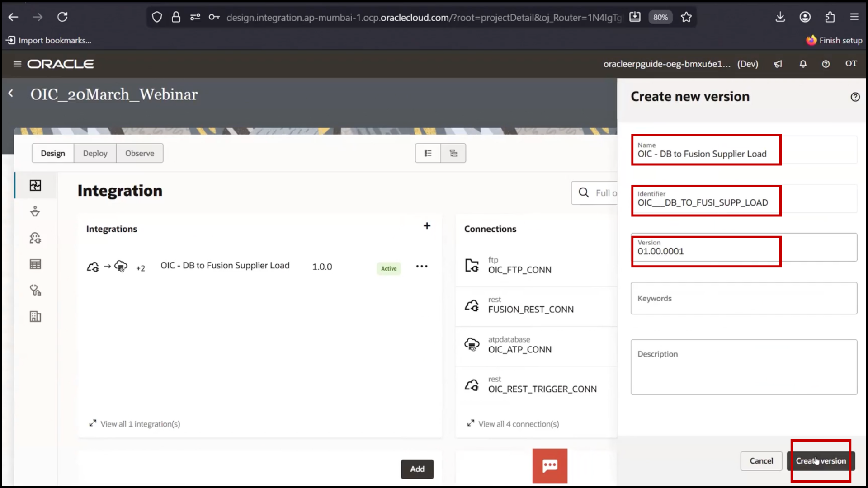Click the Description text area

pos(744,367)
